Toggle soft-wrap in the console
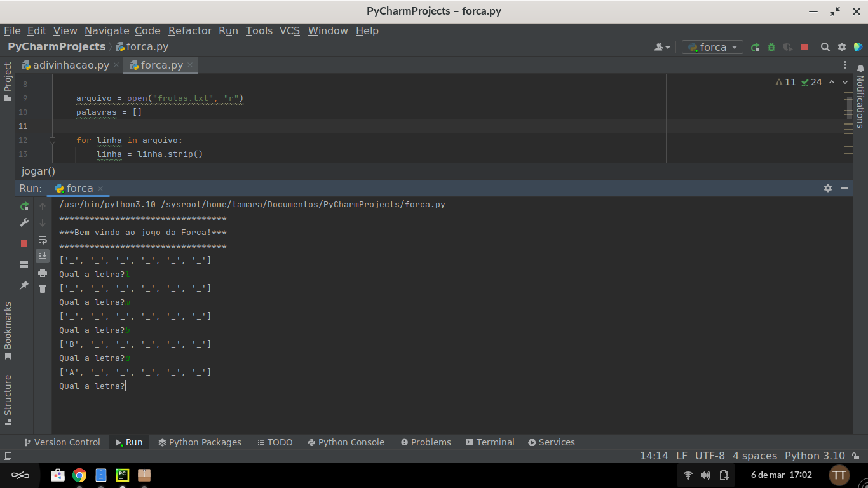Viewport: 868px width, 488px height. pos(43,240)
